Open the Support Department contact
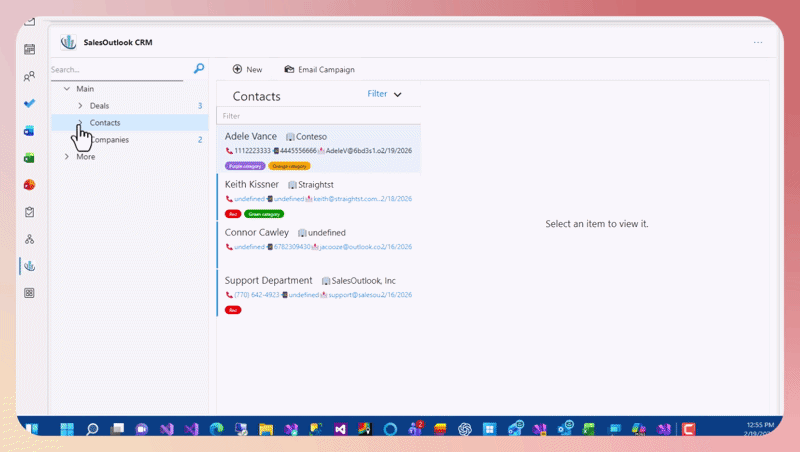The height and width of the screenshot is (452, 800). click(319, 293)
